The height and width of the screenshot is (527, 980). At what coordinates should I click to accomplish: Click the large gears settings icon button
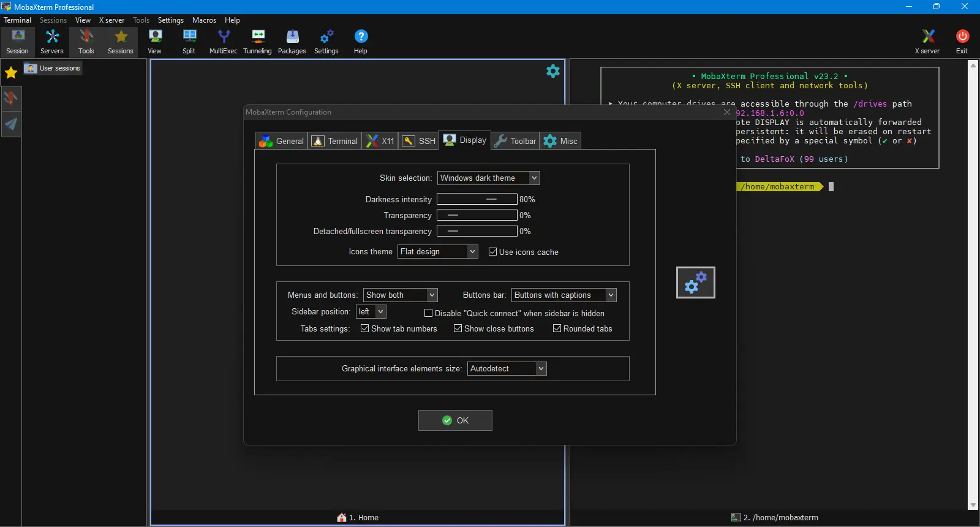coord(696,282)
